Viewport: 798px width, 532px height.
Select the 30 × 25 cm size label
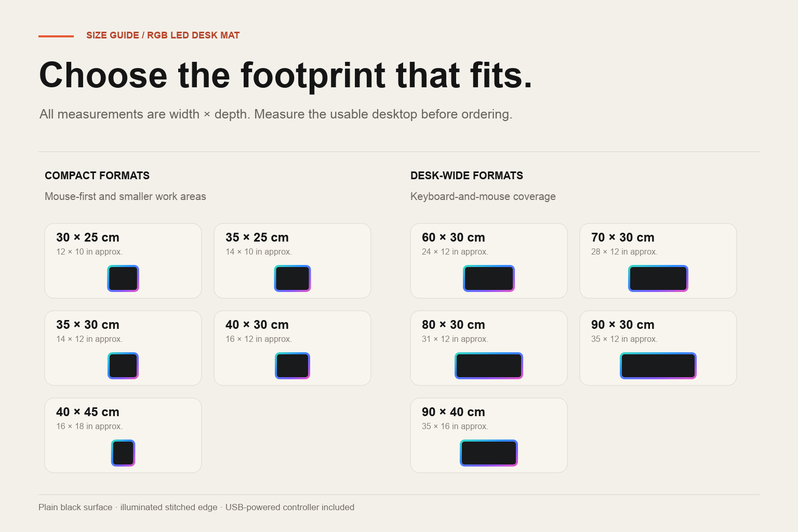coord(88,237)
